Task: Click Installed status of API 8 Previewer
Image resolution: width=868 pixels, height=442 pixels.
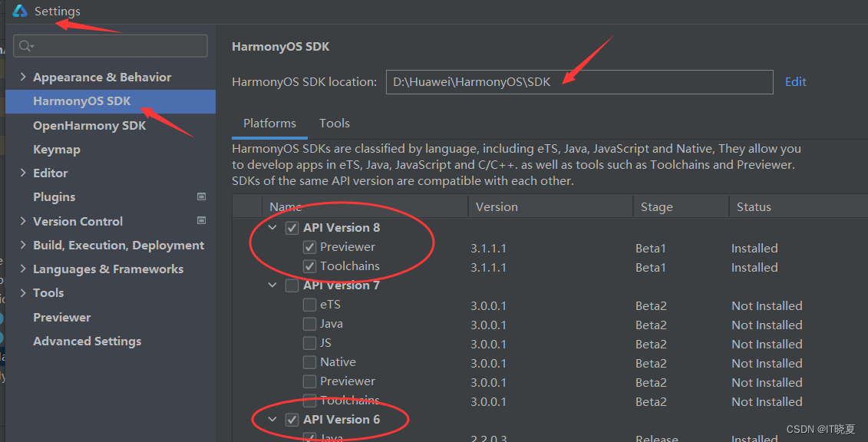Action: pyautogui.click(x=754, y=249)
